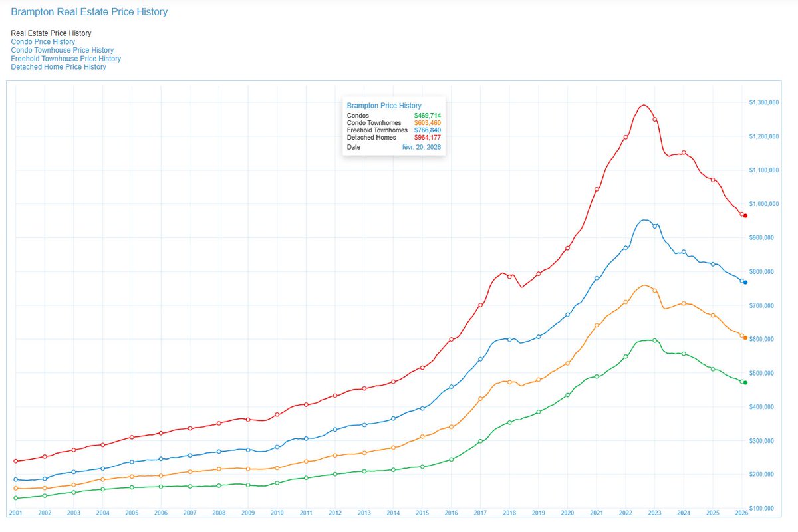The width and height of the screenshot is (798, 532).
Task: Open the Condo Townhouse Price History link
Action: pyautogui.click(x=63, y=51)
